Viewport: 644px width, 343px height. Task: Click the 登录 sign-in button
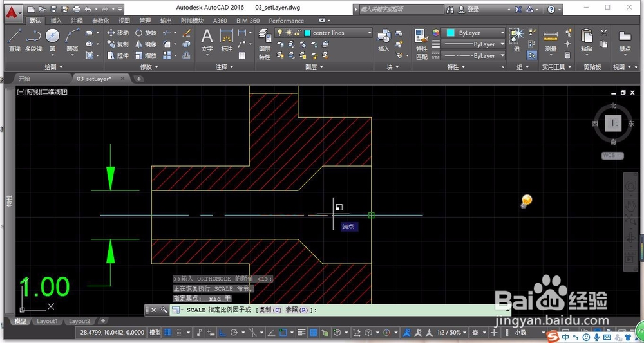(469, 8)
